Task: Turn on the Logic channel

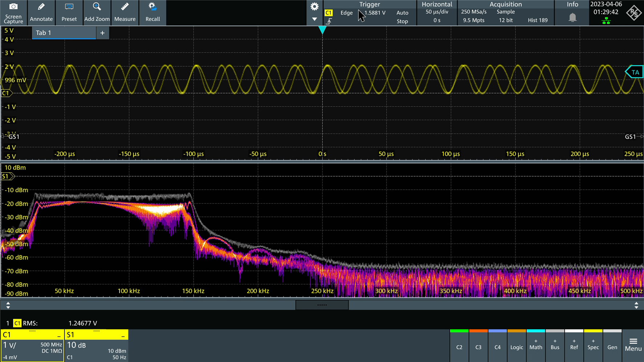Action: [x=517, y=347]
